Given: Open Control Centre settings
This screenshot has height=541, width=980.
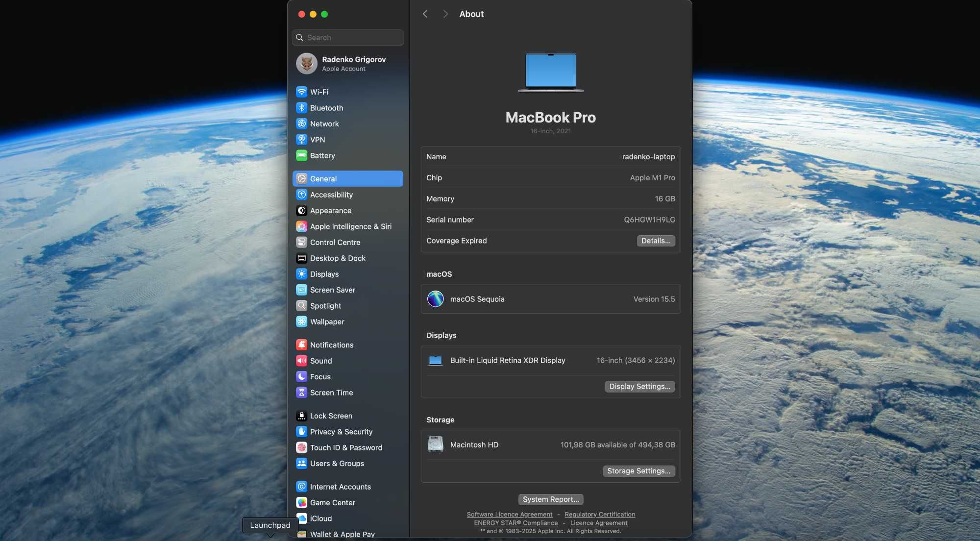Looking at the screenshot, I should [x=347, y=242].
